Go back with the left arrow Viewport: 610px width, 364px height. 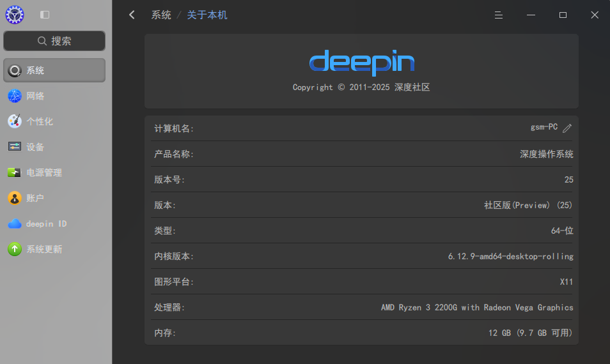[x=132, y=15]
